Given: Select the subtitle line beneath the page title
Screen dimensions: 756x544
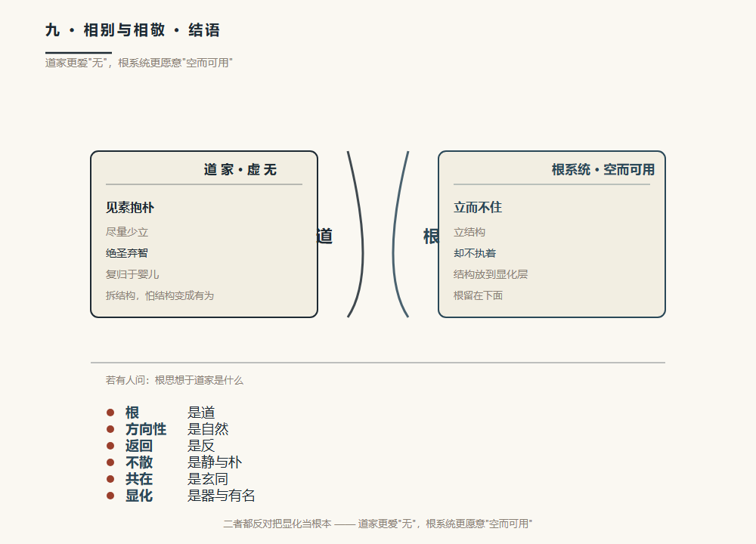Looking at the screenshot, I should point(139,63).
